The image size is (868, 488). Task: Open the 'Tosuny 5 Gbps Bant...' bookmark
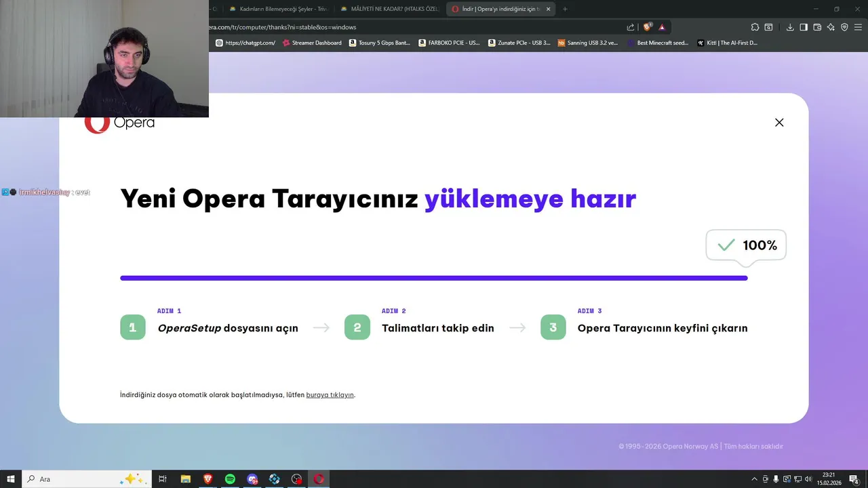coord(380,43)
